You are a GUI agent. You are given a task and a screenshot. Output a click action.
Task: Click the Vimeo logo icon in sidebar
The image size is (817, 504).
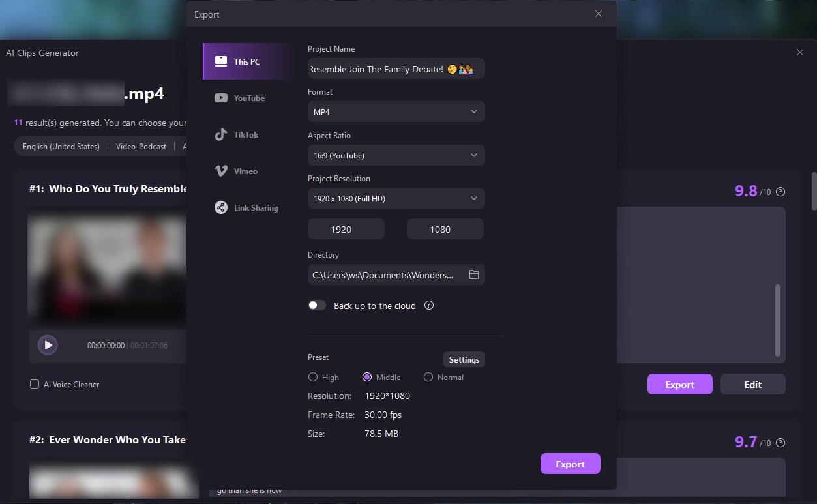(221, 171)
